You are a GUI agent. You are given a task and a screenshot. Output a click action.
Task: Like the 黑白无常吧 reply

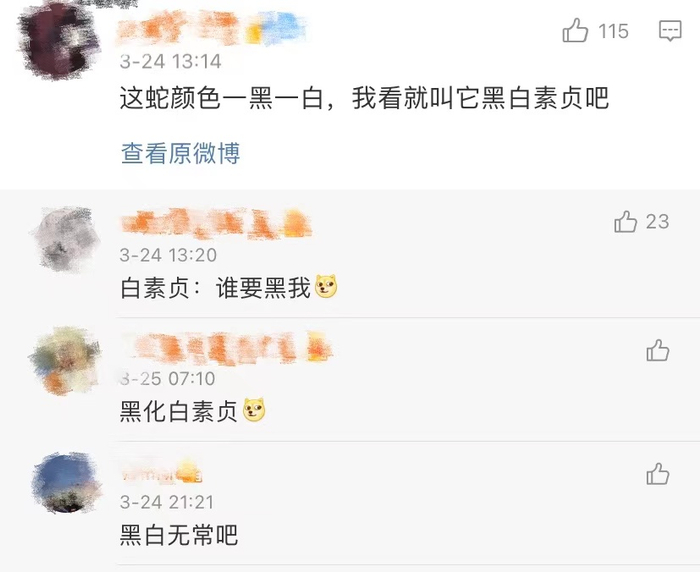[x=658, y=474]
